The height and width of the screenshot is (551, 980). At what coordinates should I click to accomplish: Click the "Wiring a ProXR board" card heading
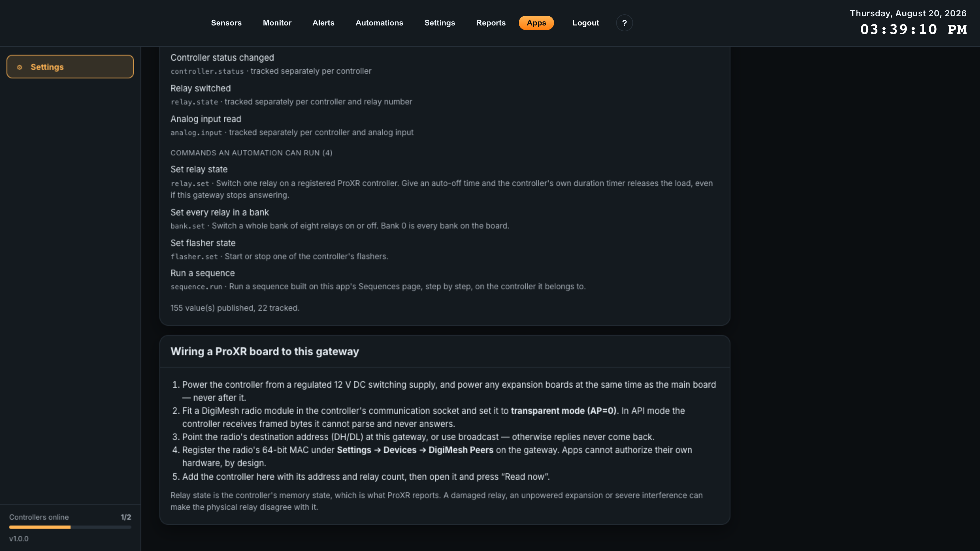point(265,351)
